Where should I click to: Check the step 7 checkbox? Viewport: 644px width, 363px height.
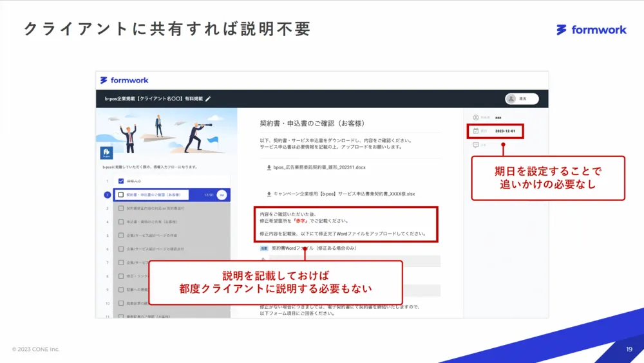(x=121, y=263)
